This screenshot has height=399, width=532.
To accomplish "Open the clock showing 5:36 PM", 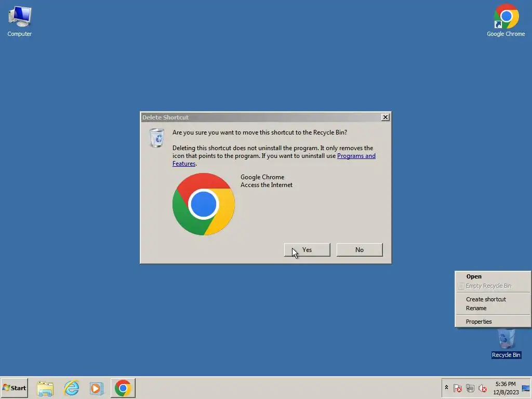I will pyautogui.click(x=506, y=388).
